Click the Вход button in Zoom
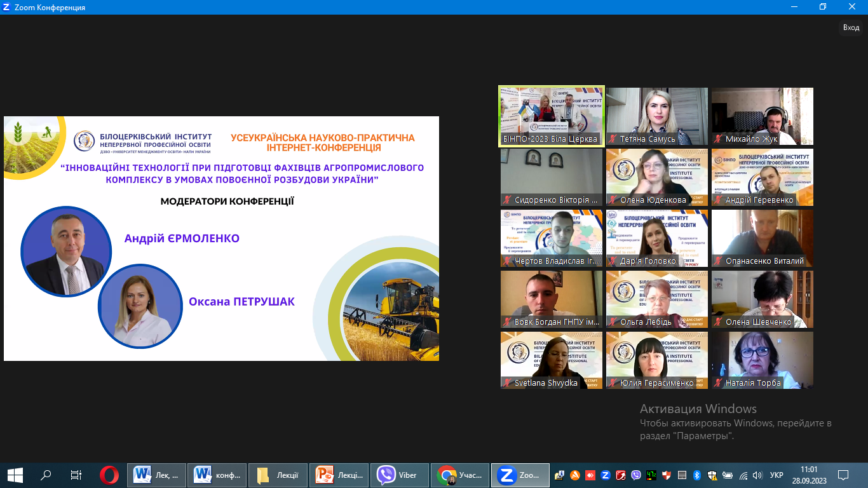Image resolution: width=868 pixels, height=488 pixels. (851, 27)
